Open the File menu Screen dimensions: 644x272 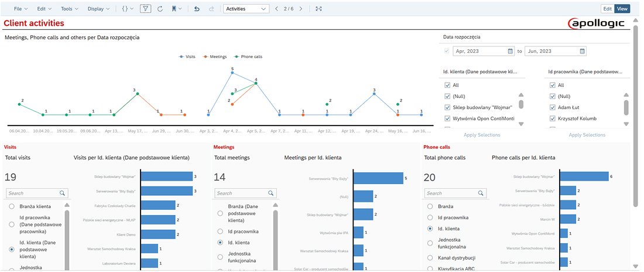pos(20,9)
